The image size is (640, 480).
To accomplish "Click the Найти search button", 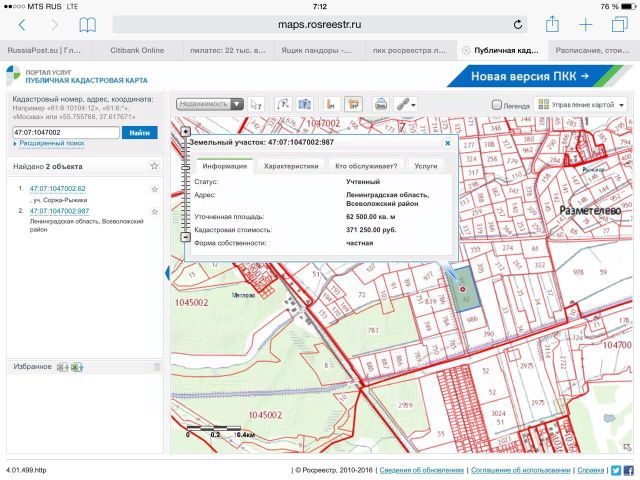I will (140, 133).
